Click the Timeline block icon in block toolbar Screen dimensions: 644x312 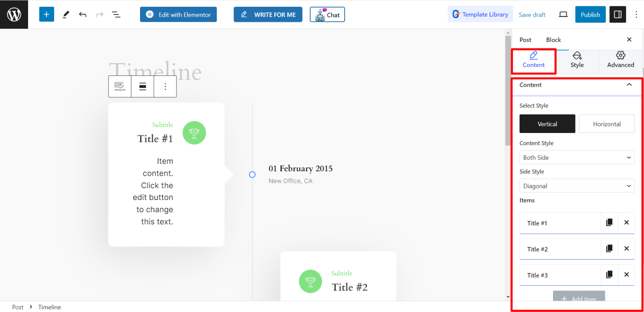coord(119,86)
